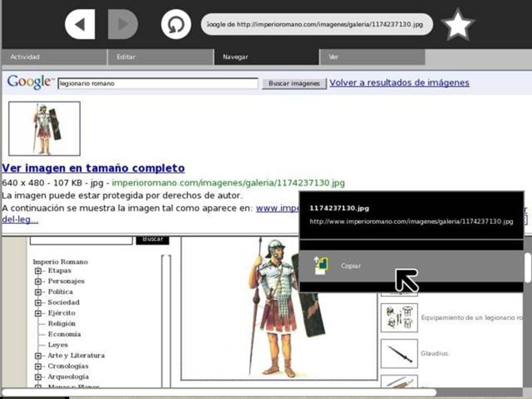This screenshot has height=399, width=532.
Task: Expand the Arte y Literatura node
Action: tap(38, 356)
